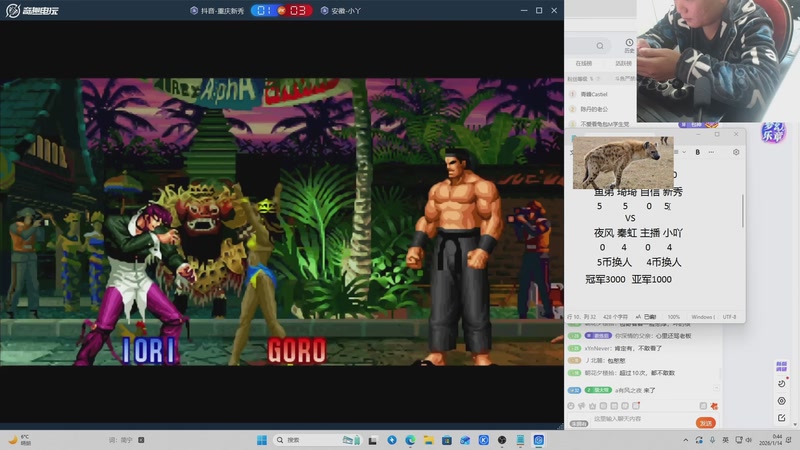Switch to the 在线榜 tab
Viewport: 800px width, 450px height.
(x=584, y=63)
